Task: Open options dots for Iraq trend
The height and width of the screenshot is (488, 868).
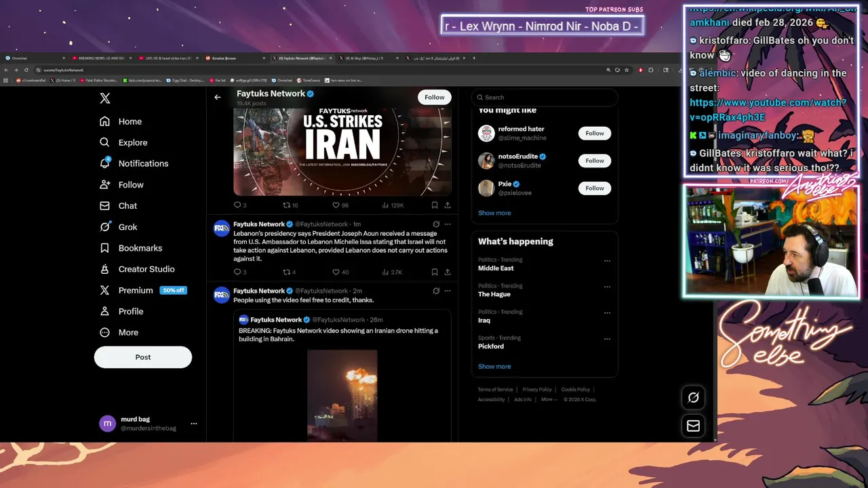Action: [607, 313]
